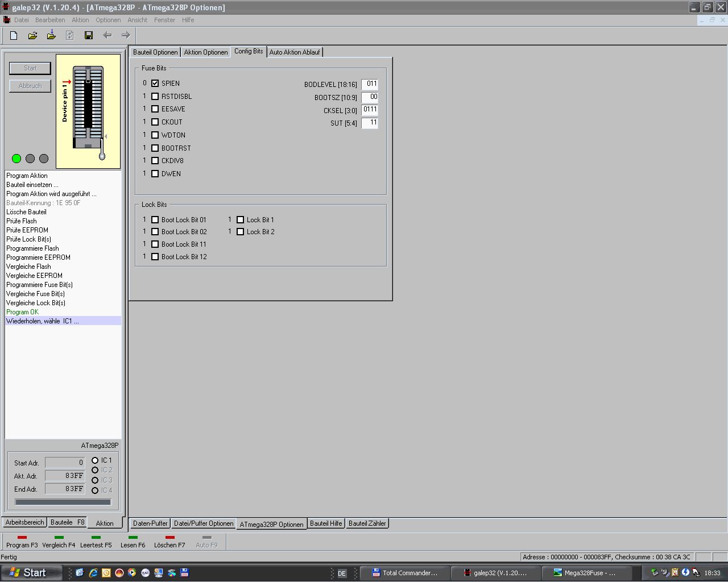
Task: Open the Aktion menu
Action: click(80, 20)
